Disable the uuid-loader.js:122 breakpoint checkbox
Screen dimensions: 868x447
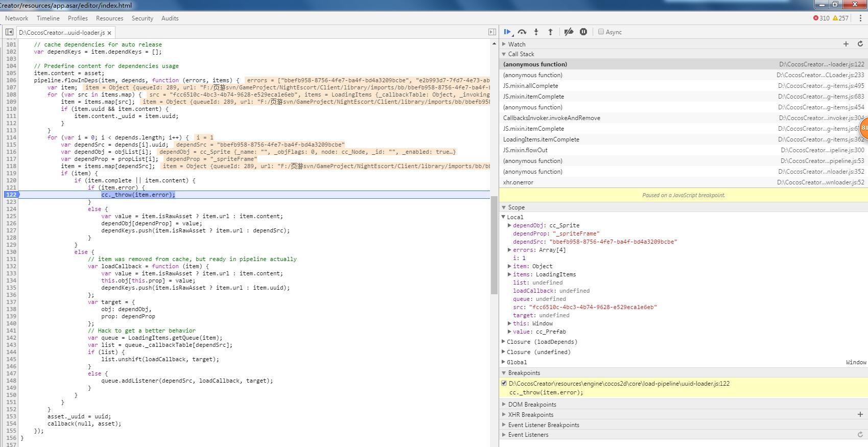504,383
